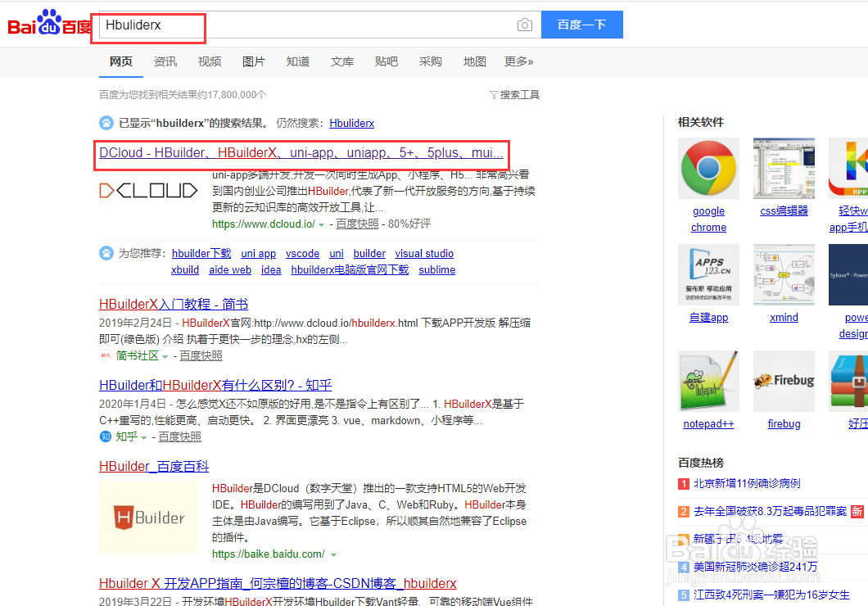
Task: Click suggested search builder
Action: (369, 254)
